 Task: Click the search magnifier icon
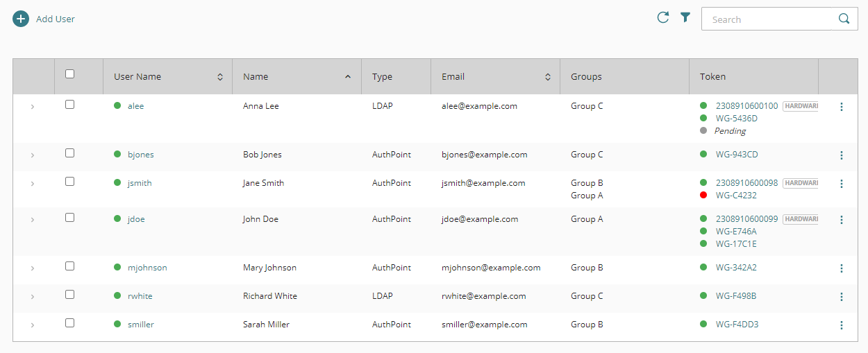[844, 19]
